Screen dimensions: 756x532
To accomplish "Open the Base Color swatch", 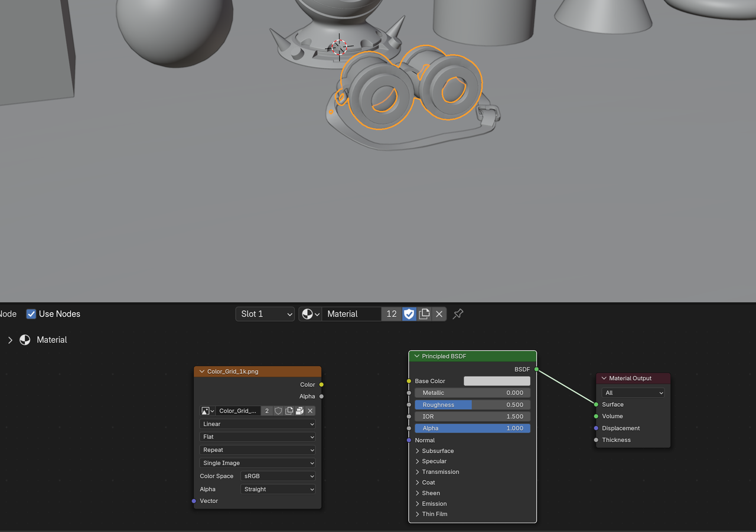I will 497,381.
